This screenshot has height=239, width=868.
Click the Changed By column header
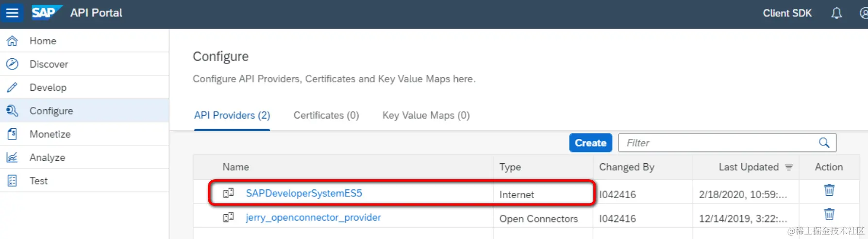(x=626, y=167)
